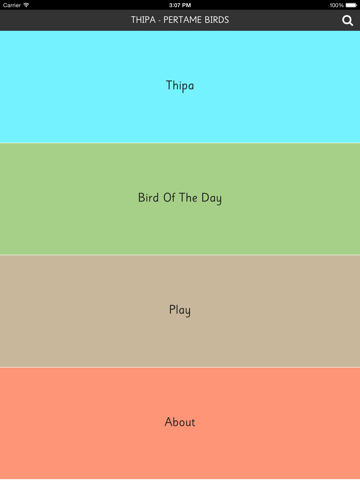The image size is (360, 480).
Task: Open the Bird Of The Day tile
Action: [180, 199]
